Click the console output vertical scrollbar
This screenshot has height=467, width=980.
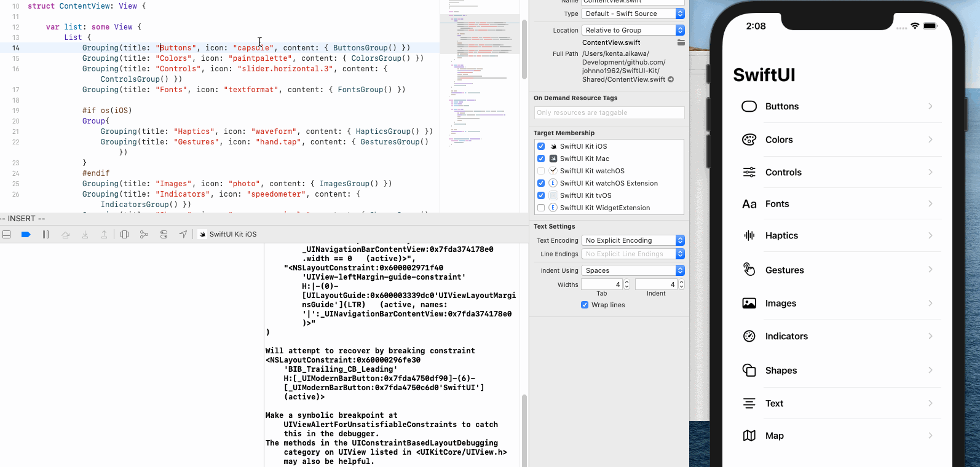click(524, 430)
